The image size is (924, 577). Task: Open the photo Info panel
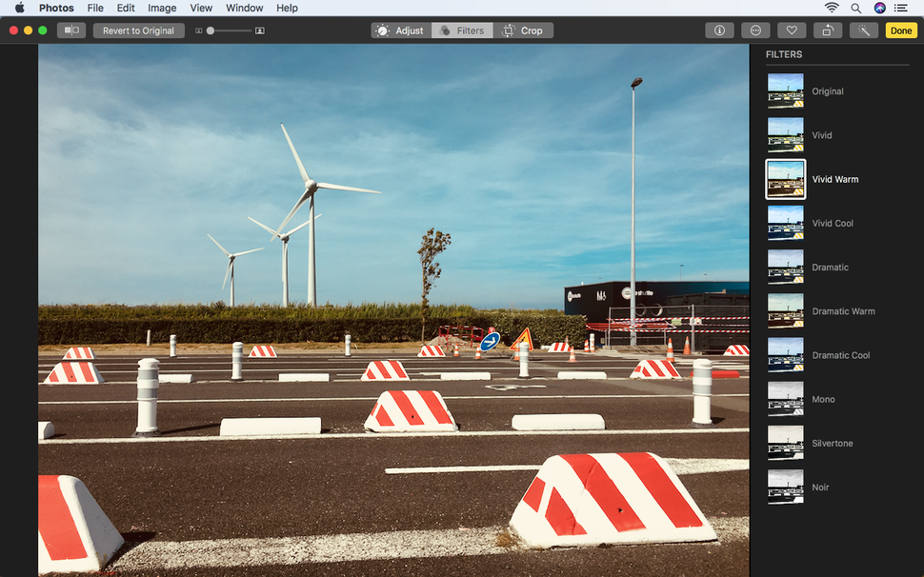[719, 30]
